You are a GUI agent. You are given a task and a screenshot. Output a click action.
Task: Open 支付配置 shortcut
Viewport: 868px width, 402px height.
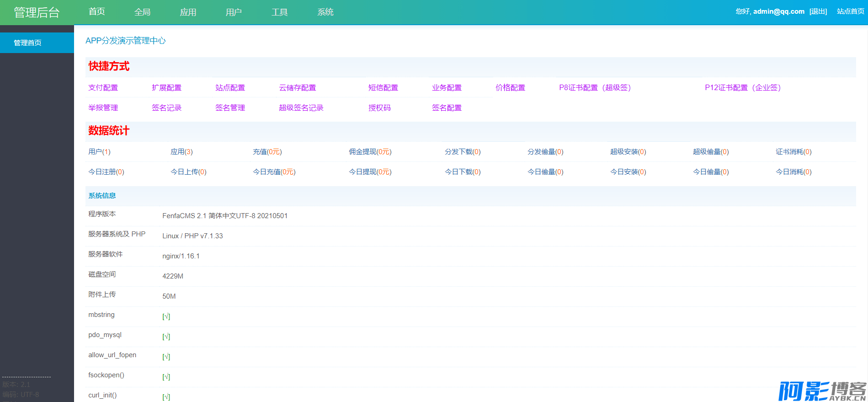[x=103, y=87]
